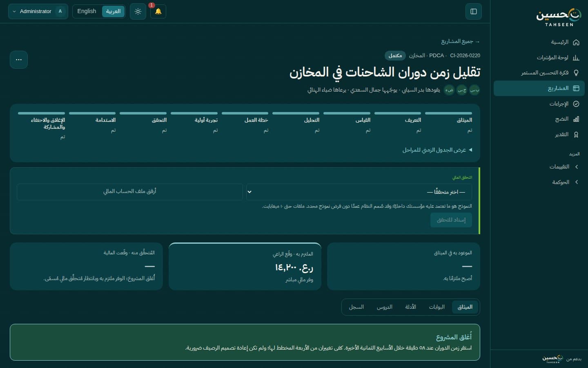Image resolution: width=588 pixels, height=368 pixels.
Task: Expand التقييمات section in sidebar
Action: tap(539, 167)
